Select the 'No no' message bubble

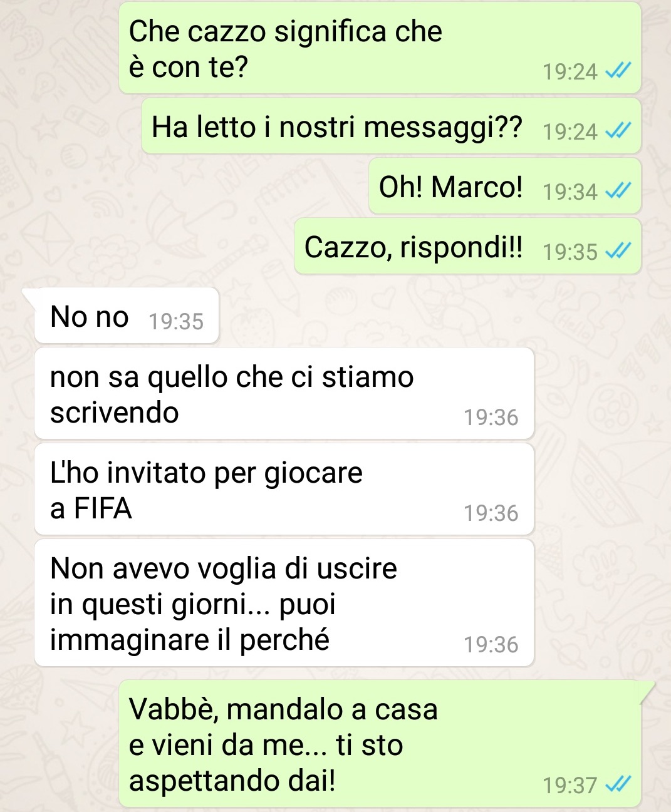point(127,316)
